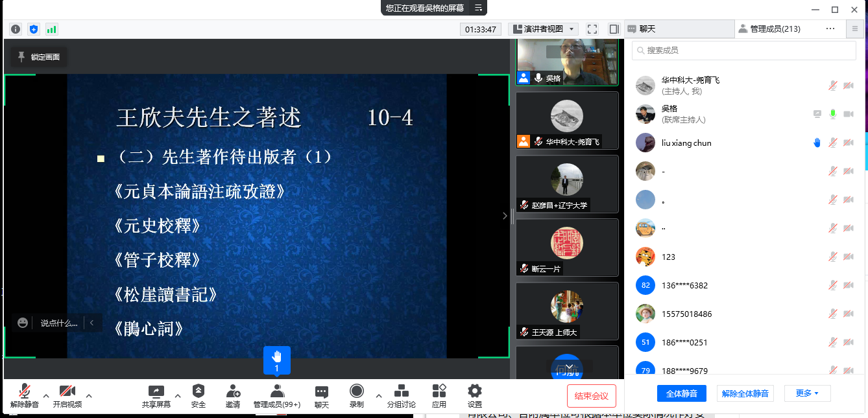This screenshot has width=868, height=418.
Task: Click the 搜索成员 search field
Action: 743,51
